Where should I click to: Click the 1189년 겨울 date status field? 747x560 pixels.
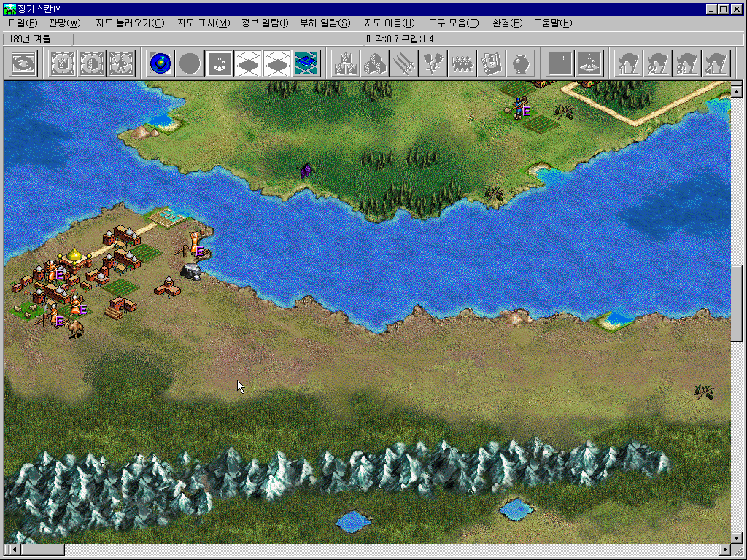click(x=37, y=39)
